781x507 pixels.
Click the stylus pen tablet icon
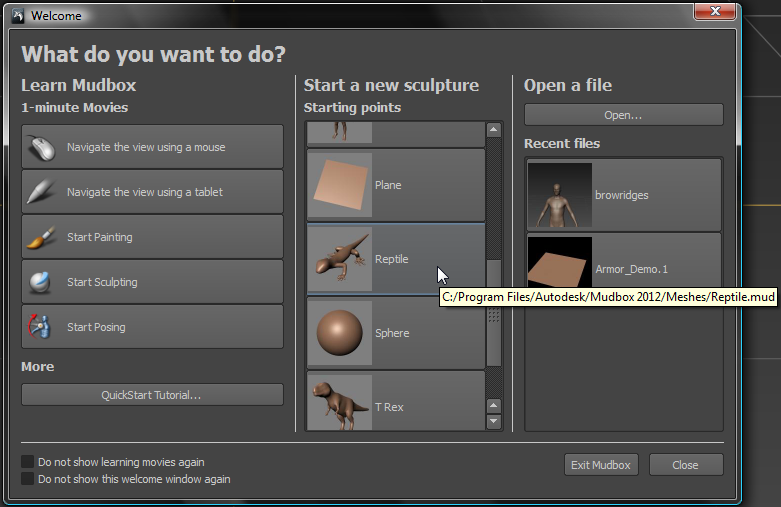41,192
